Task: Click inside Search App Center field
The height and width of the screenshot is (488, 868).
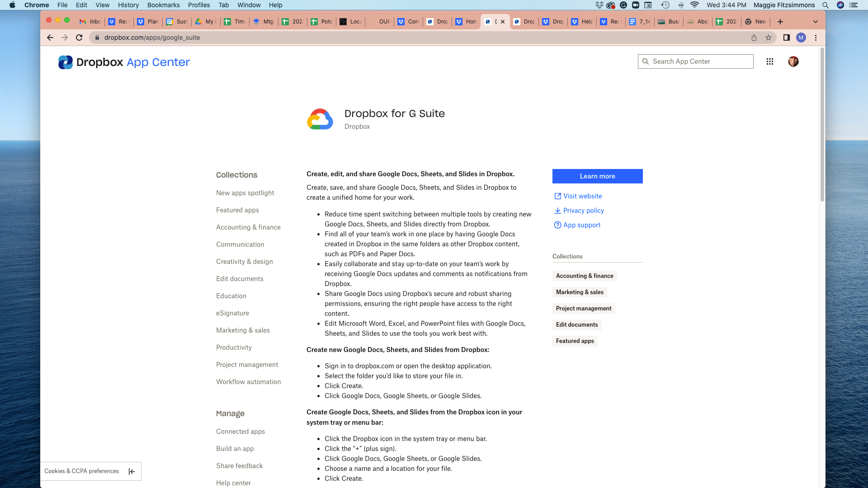Action: tap(695, 61)
